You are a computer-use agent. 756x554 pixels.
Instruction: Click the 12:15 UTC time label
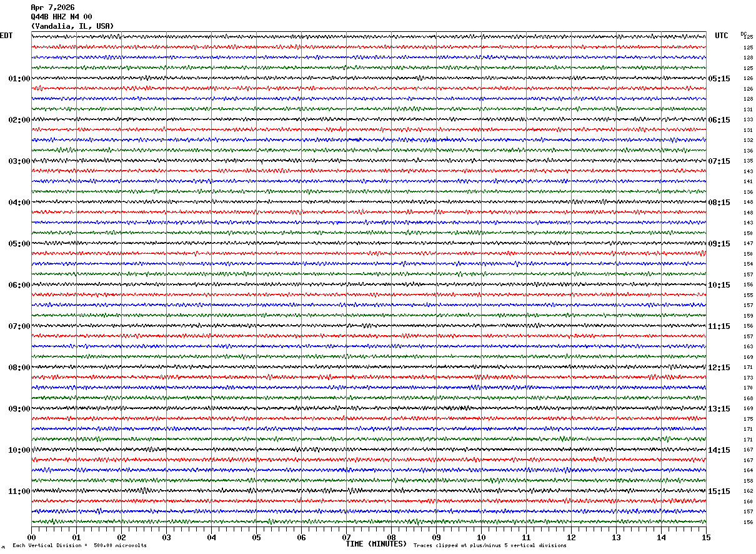(x=719, y=368)
